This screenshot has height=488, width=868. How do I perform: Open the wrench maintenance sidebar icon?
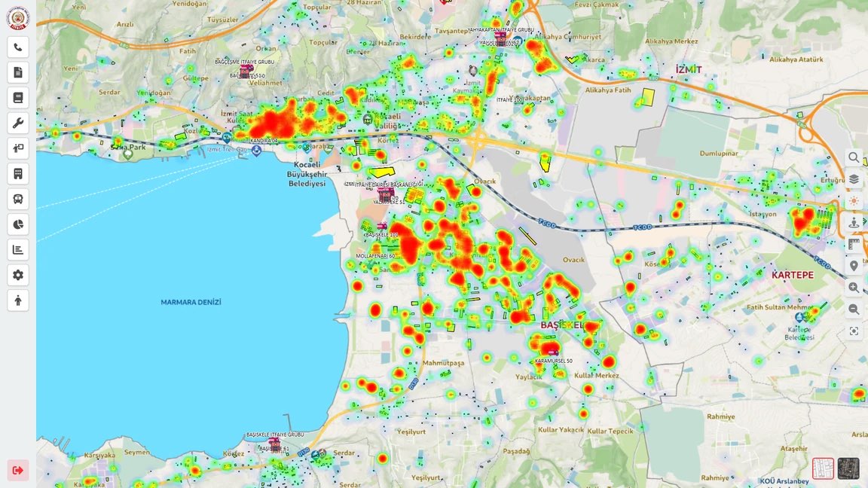point(18,124)
